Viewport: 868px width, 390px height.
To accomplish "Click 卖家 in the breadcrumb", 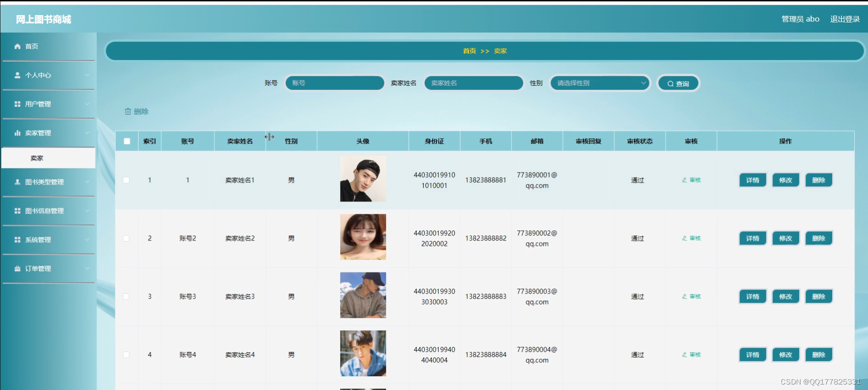I will coord(500,51).
